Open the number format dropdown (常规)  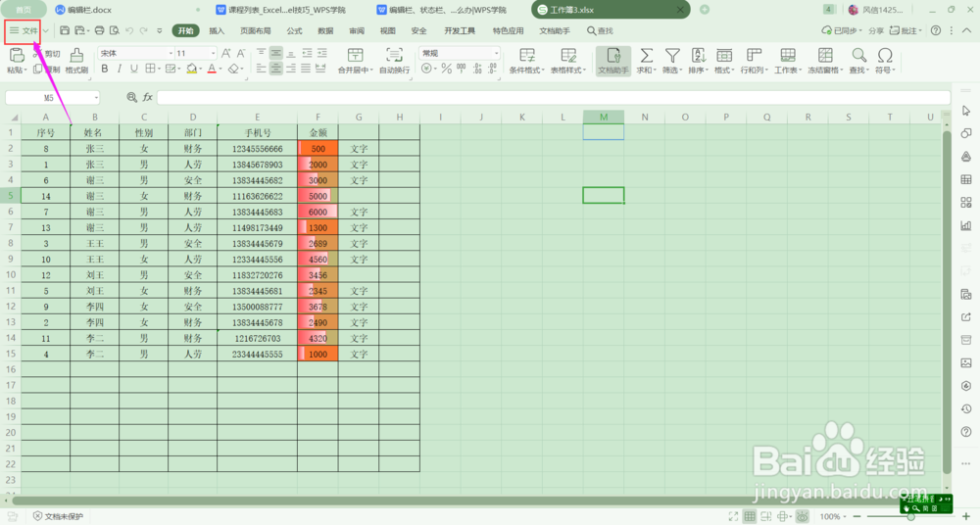[x=496, y=53]
